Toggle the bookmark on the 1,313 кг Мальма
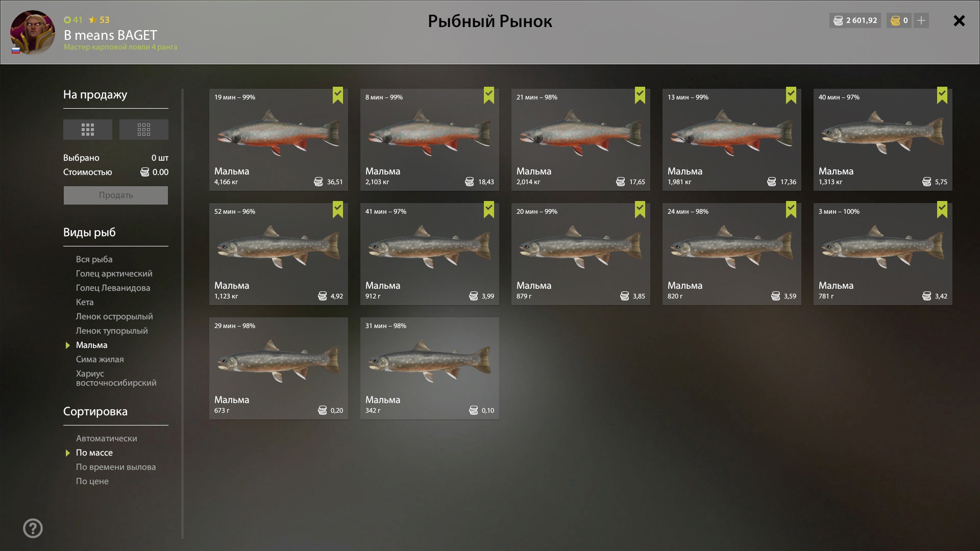980x551 pixels. click(942, 95)
